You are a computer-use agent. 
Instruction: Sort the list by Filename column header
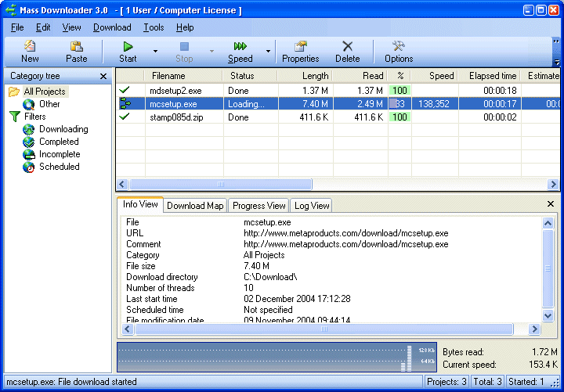click(168, 76)
